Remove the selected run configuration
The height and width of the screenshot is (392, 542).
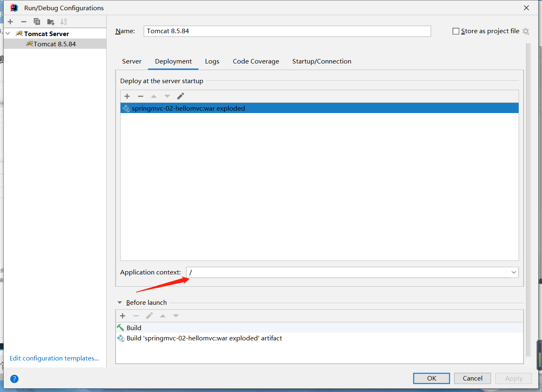(24, 22)
